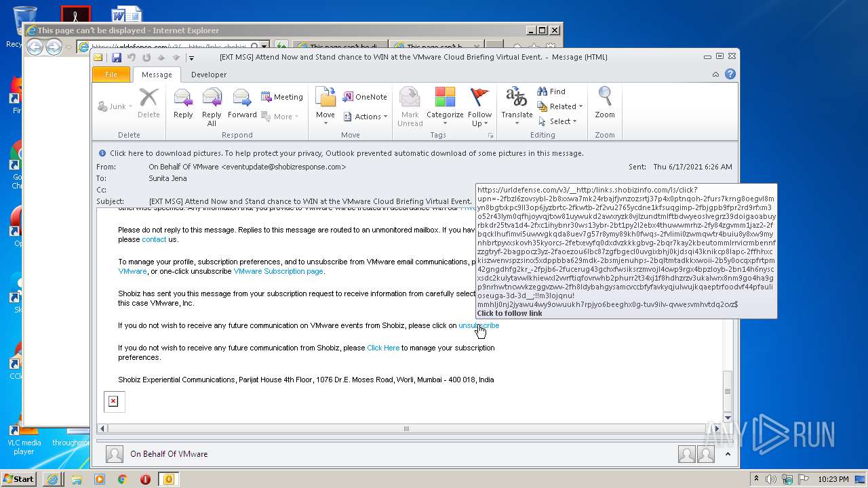Open the Customize Quick Access Toolbar arrow

click(191, 58)
